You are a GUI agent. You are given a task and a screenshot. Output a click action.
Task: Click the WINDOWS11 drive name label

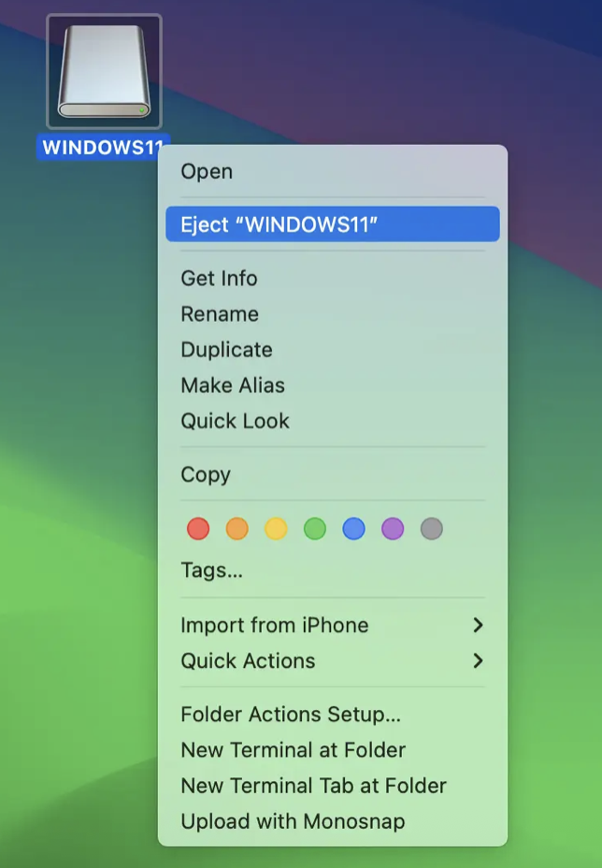tap(103, 147)
